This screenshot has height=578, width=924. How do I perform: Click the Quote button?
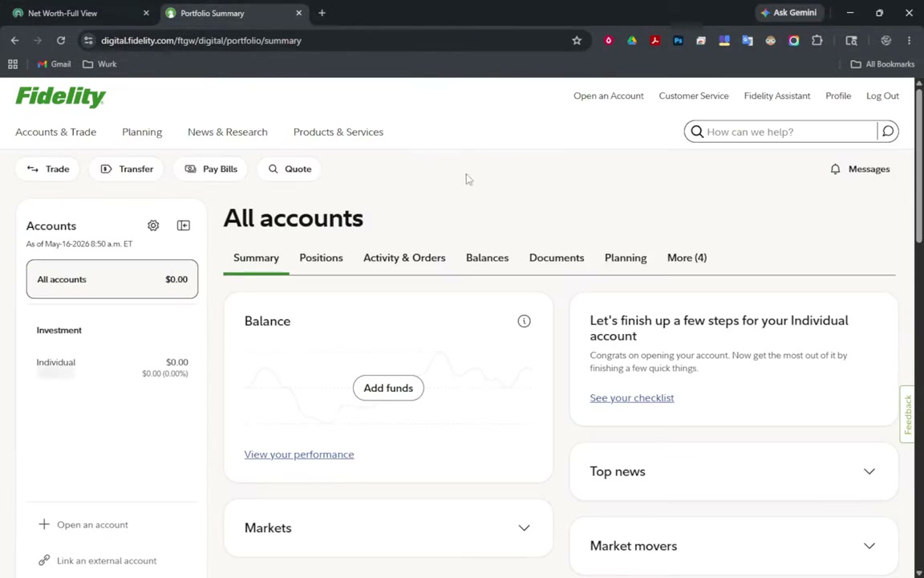[290, 169]
